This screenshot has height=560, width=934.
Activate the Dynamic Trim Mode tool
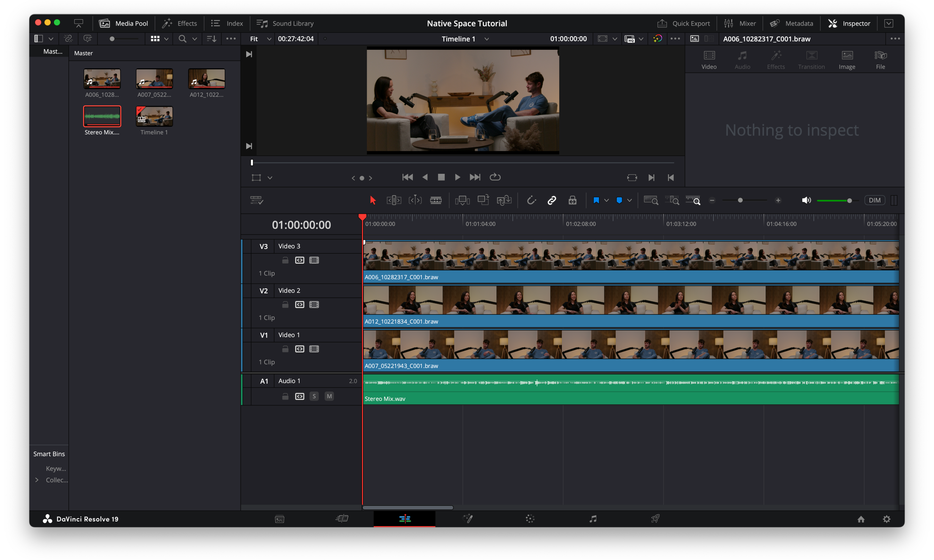pos(415,200)
